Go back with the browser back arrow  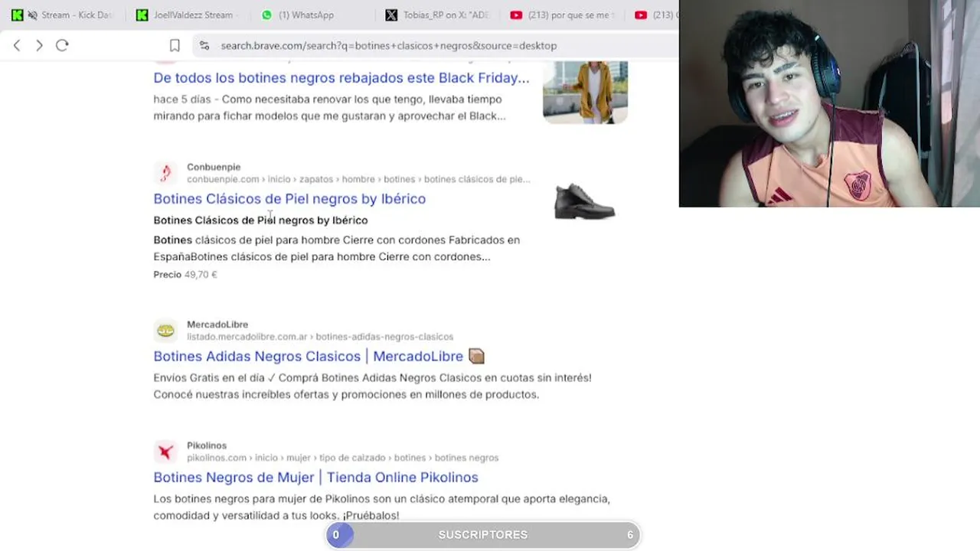point(17,45)
